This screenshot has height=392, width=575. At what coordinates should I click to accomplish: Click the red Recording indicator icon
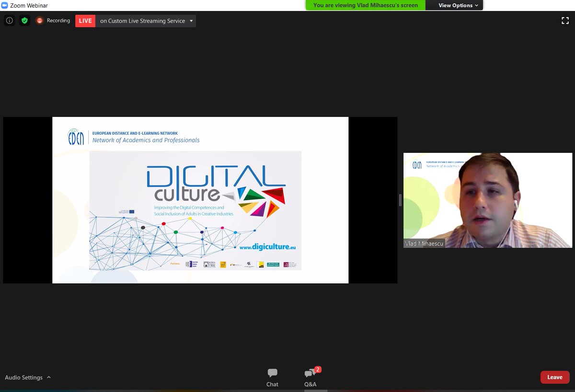(x=40, y=21)
